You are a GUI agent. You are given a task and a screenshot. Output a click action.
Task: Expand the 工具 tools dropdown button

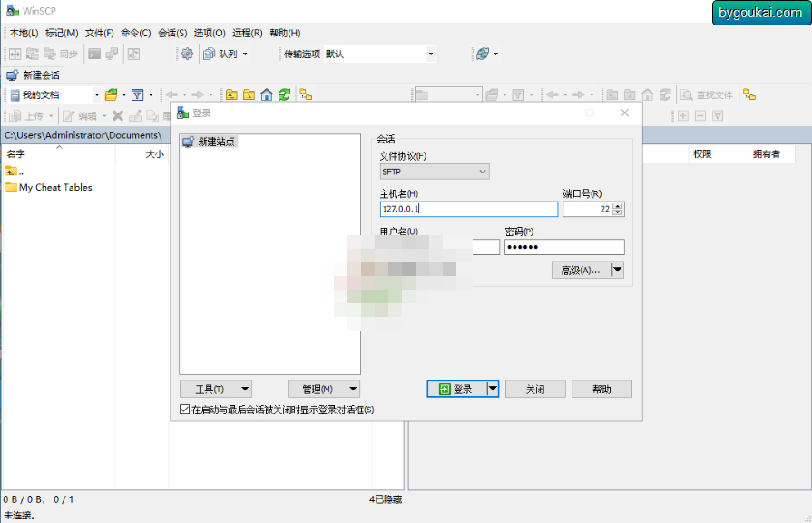pyautogui.click(x=215, y=389)
